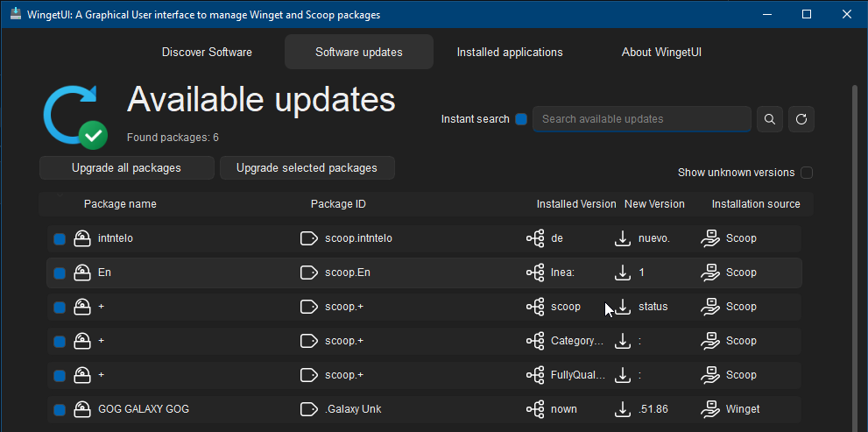Enable Show unknown versions checkbox
Viewport: 868px width, 432px height.
[807, 173]
